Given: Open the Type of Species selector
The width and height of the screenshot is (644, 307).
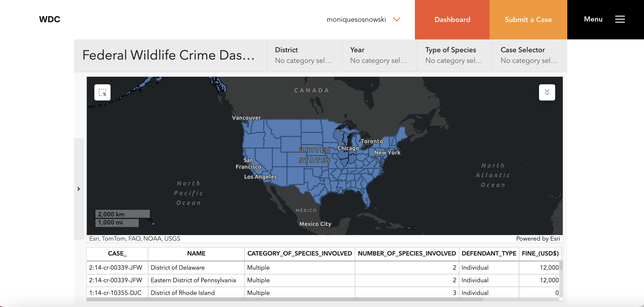Looking at the screenshot, I should tap(454, 55).
